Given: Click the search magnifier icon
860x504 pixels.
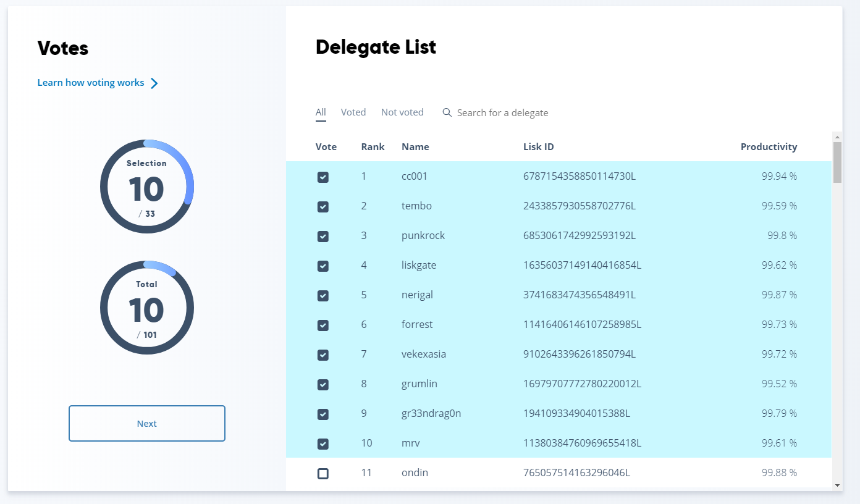Looking at the screenshot, I should point(447,112).
